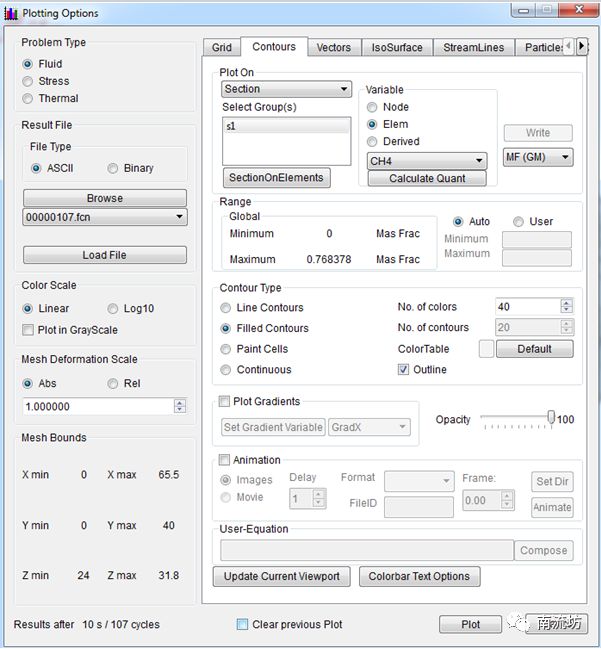Check the Clear previous Plot box
This screenshot has height=649, width=601.
pos(242,625)
